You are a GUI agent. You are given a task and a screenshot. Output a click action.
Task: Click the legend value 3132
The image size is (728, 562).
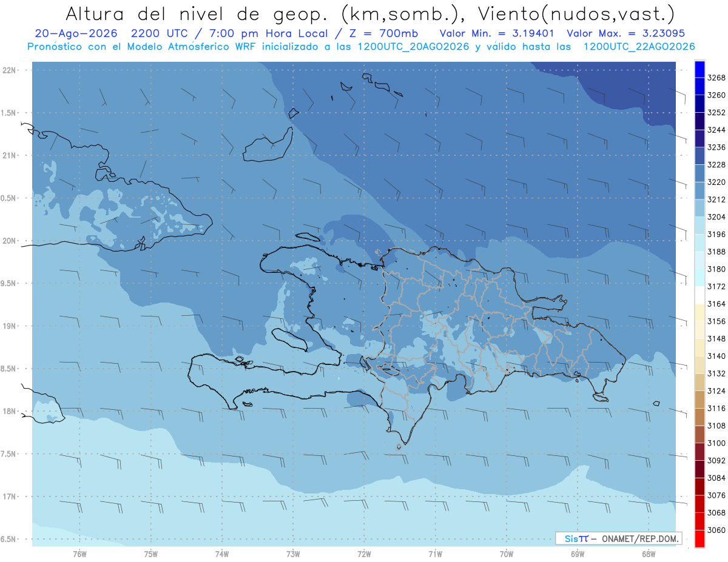716,373
